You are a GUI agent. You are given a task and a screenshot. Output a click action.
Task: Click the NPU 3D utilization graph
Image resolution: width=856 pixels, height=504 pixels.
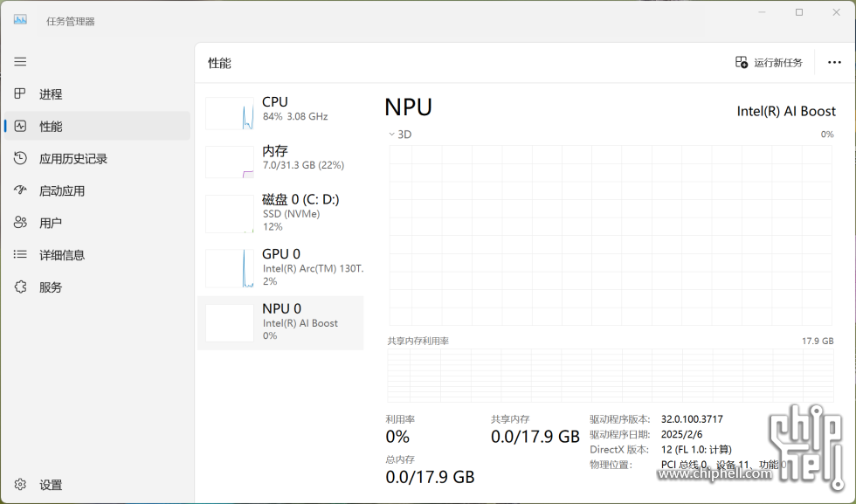coord(611,235)
